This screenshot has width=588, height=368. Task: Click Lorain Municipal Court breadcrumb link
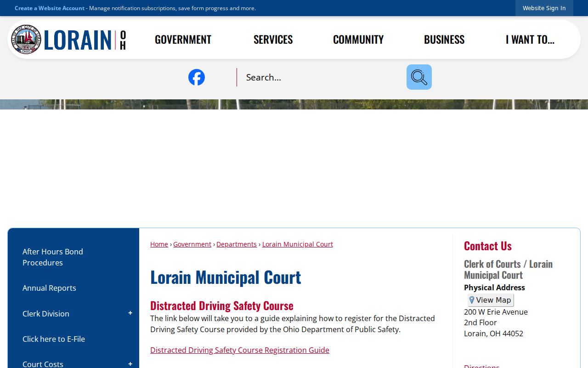click(x=298, y=244)
